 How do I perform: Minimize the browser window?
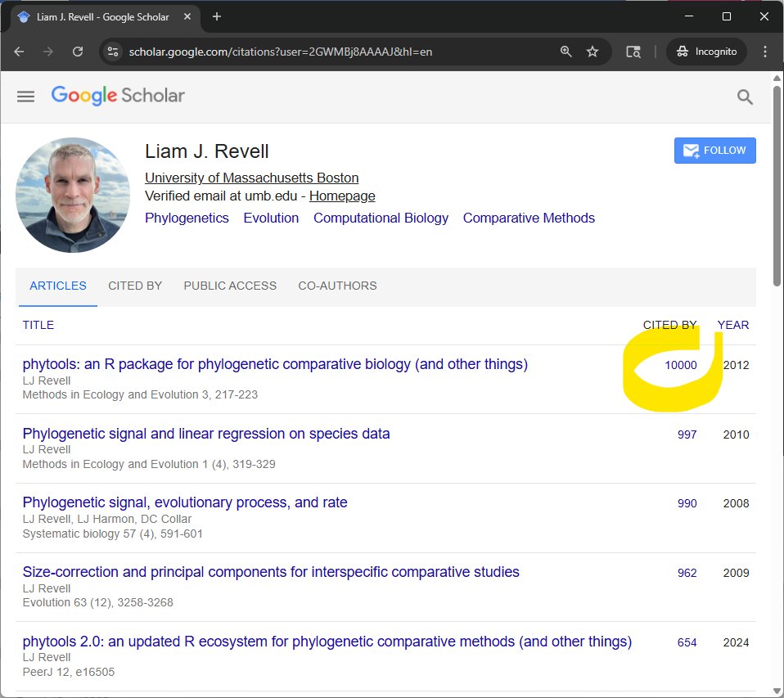[689, 16]
